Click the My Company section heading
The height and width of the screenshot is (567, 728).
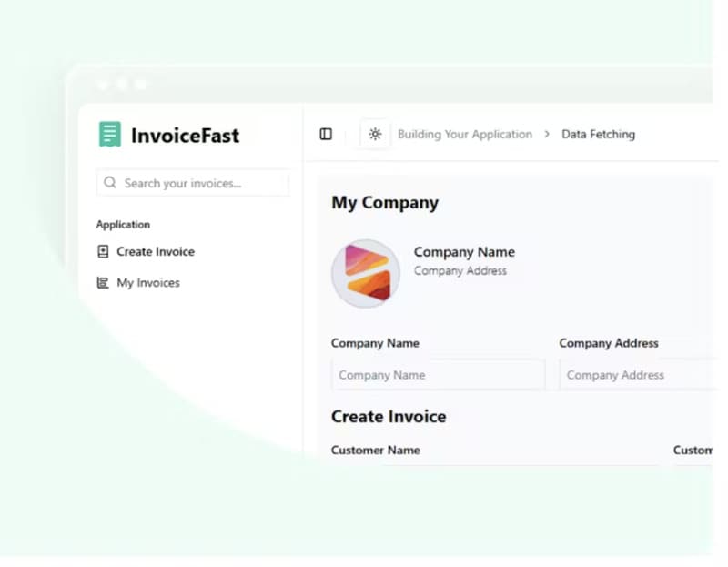[x=385, y=203]
